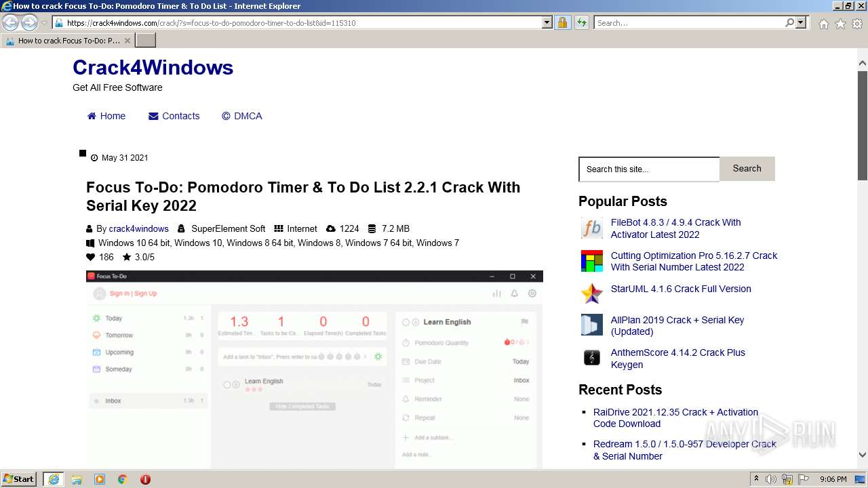The width and height of the screenshot is (868, 488).
Task: Click the 'Search this site' input field
Action: [649, 169]
